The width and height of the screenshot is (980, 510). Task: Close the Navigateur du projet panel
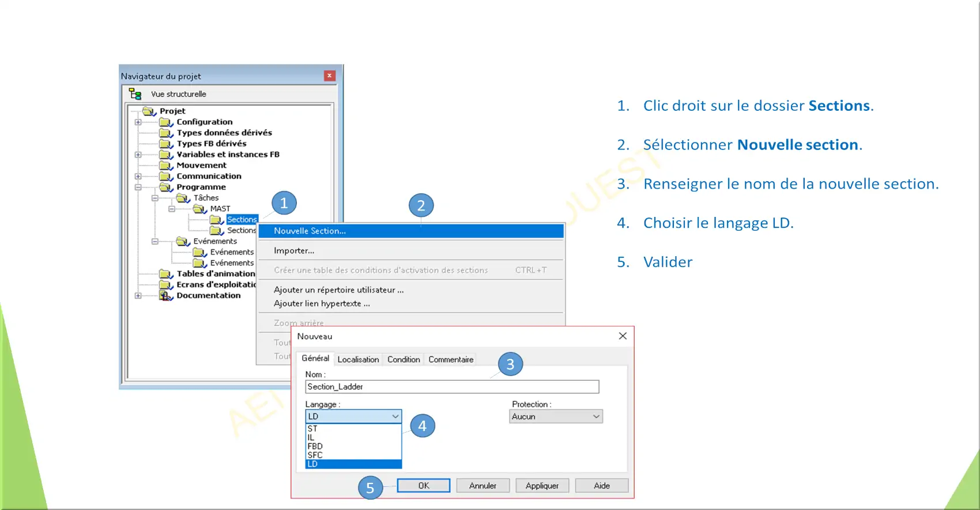pyautogui.click(x=330, y=76)
